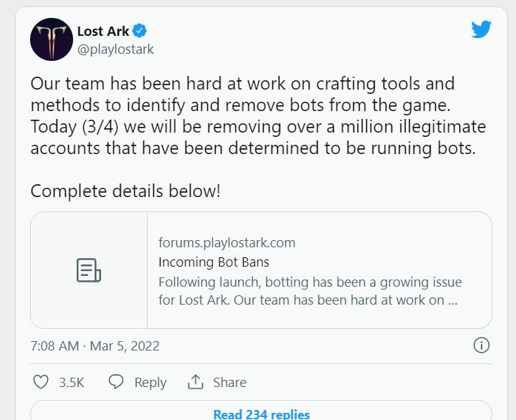Open the Lost Ark profile avatar
Viewport: 516px width, 420px height.
tap(52, 39)
